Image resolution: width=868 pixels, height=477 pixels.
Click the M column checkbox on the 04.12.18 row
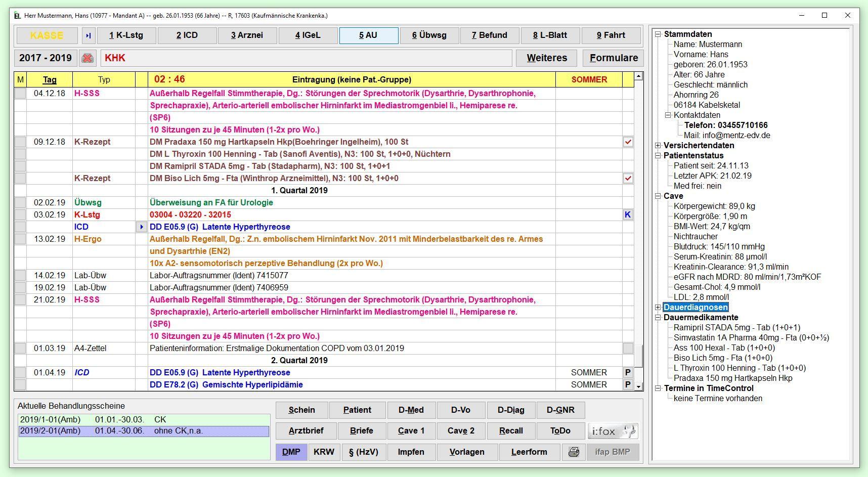[x=19, y=93]
